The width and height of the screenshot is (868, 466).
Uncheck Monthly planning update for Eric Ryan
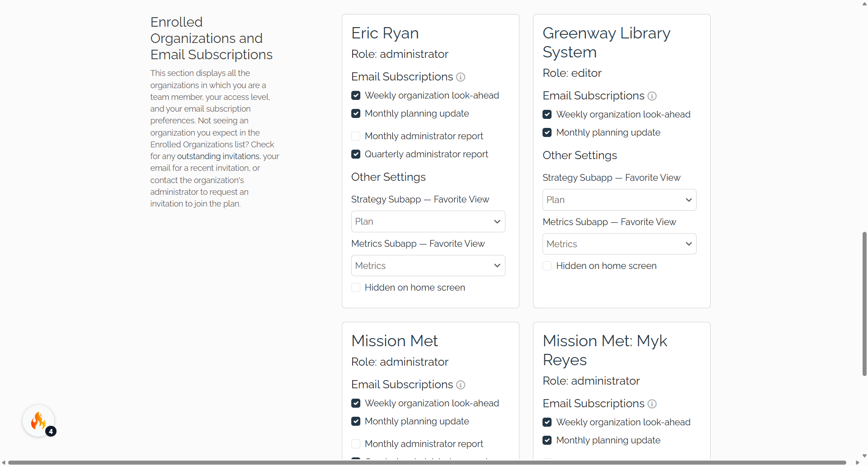click(356, 113)
